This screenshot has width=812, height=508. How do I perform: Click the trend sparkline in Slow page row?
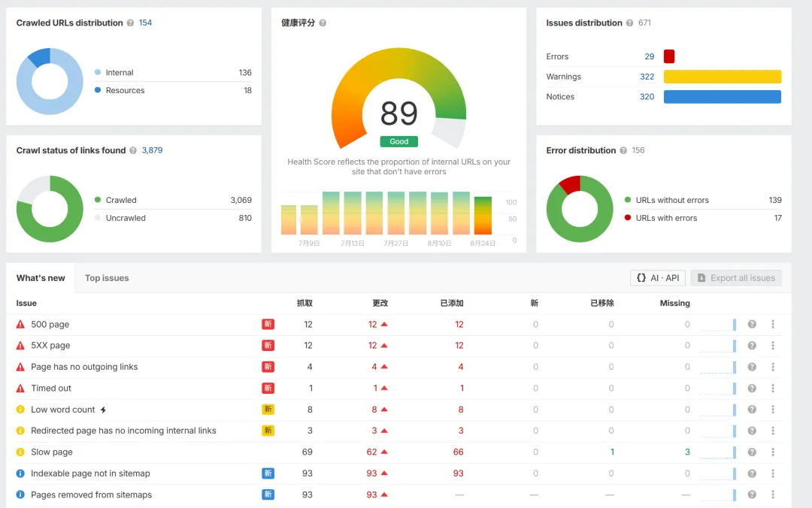click(718, 452)
